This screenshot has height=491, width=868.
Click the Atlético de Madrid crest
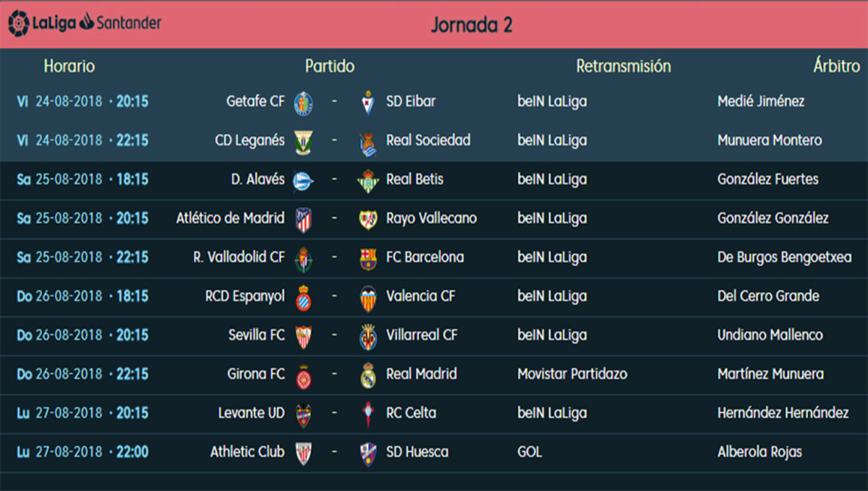coord(303,220)
